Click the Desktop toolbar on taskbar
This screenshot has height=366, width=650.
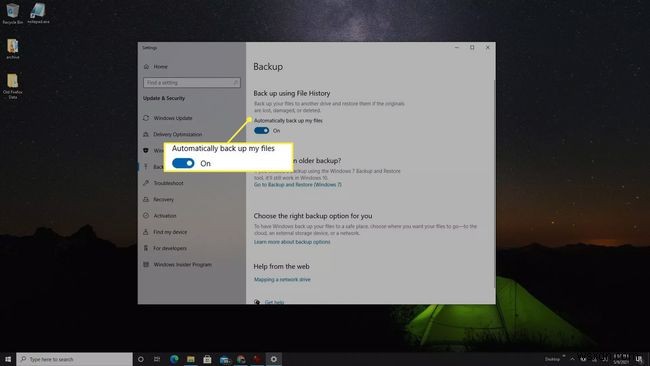(x=552, y=359)
